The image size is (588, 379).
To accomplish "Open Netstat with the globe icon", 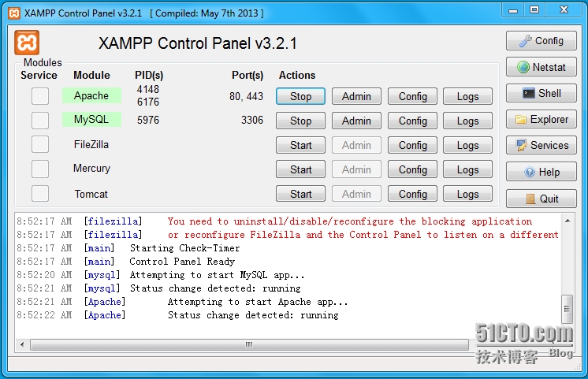I will 541,67.
